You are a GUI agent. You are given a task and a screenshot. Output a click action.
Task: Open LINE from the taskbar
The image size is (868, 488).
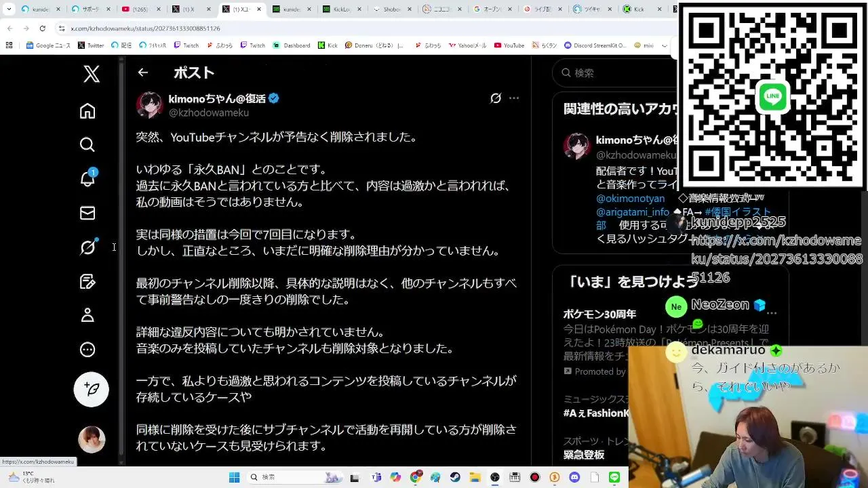614,477
